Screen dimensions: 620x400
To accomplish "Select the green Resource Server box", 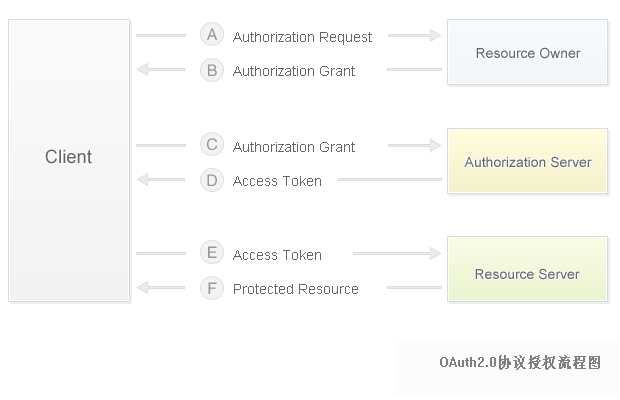I will (x=527, y=273).
